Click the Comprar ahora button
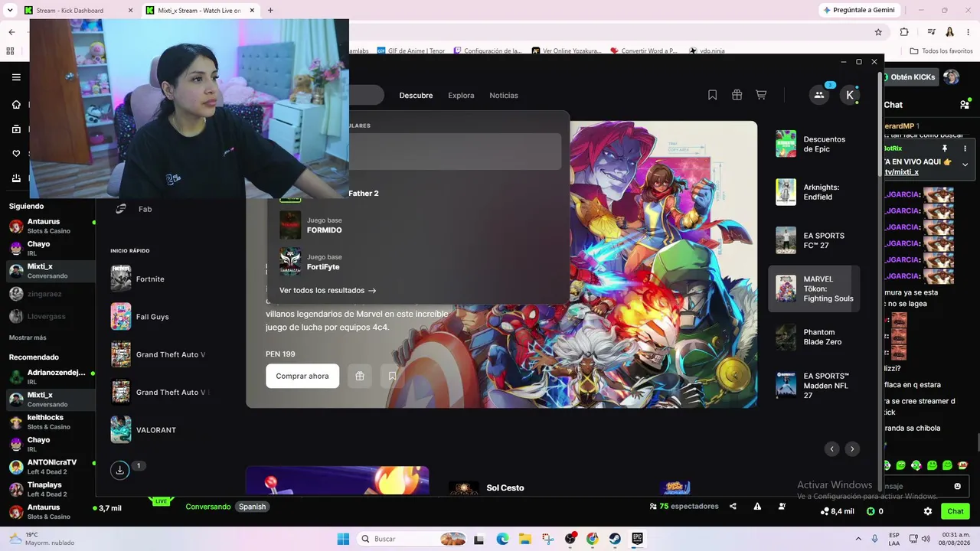Screen dimensions: 980x551 click(x=302, y=376)
